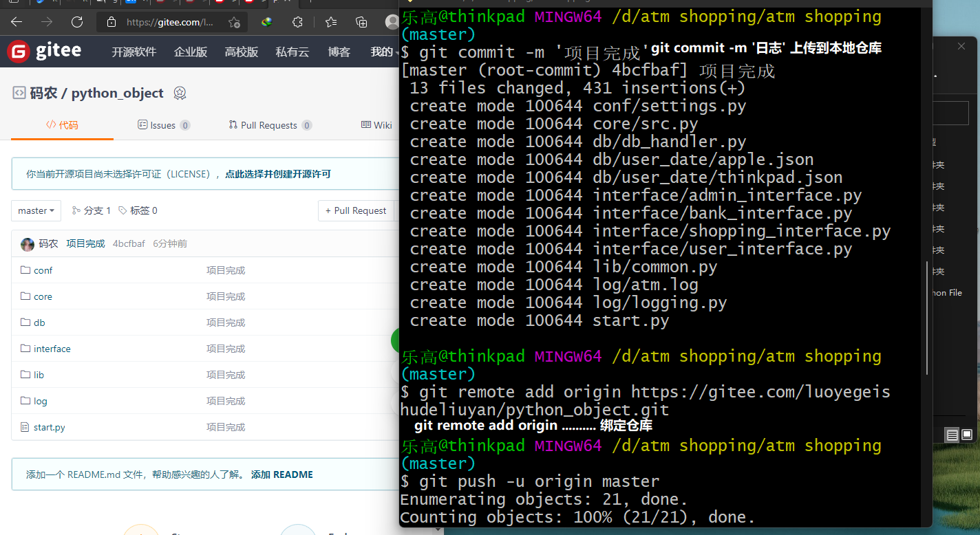This screenshot has height=535, width=980.
Task: Click the conf folder icon
Action: 25,270
